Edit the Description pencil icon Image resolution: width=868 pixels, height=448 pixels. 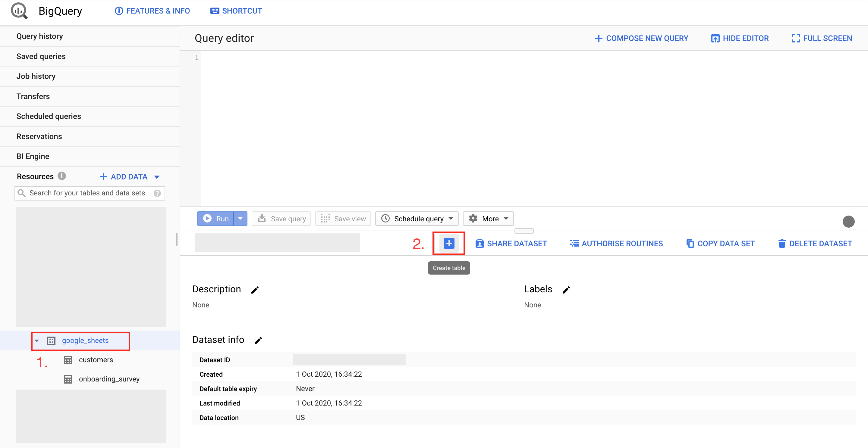tap(256, 290)
